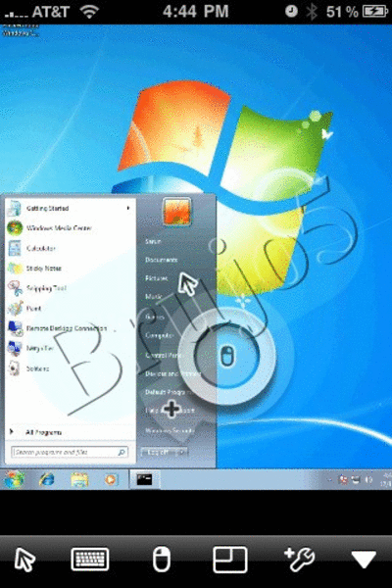
Task: Open Pictures from Start menu
Action: 157,278
